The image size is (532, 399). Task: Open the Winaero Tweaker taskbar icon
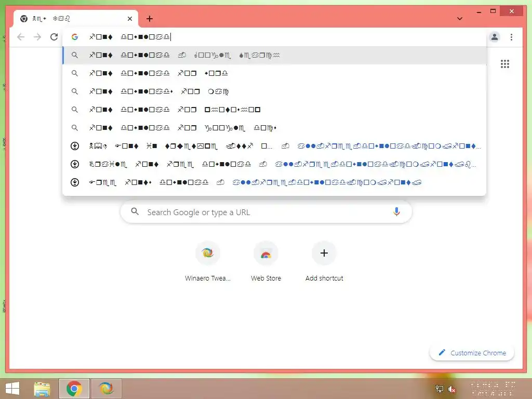[x=106, y=389]
